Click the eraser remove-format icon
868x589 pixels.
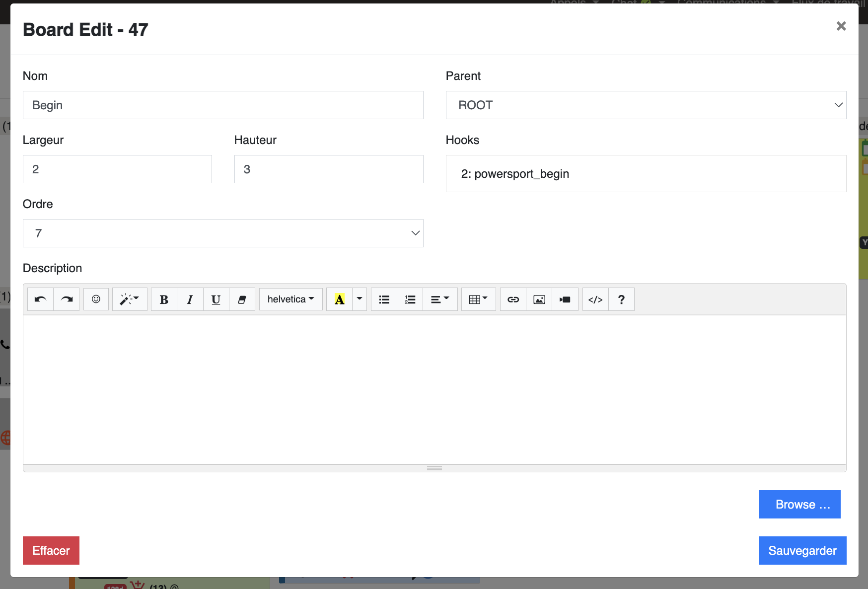pyautogui.click(x=242, y=299)
